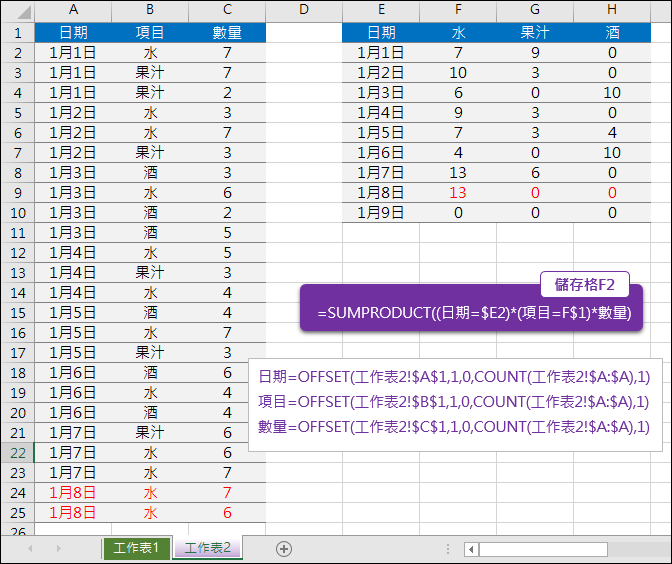The width and height of the screenshot is (672, 564).
Task: Select cell F3 showing 10
Action: click(x=458, y=72)
